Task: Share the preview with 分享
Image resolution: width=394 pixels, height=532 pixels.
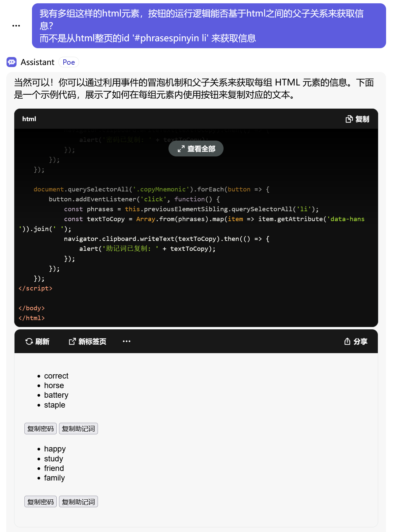Action: pyautogui.click(x=355, y=342)
